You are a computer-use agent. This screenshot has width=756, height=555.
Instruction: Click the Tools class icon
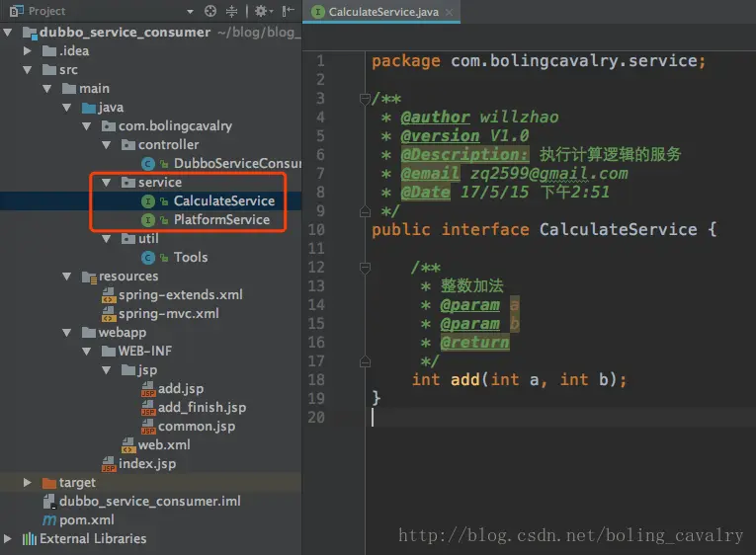tap(148, 258)
